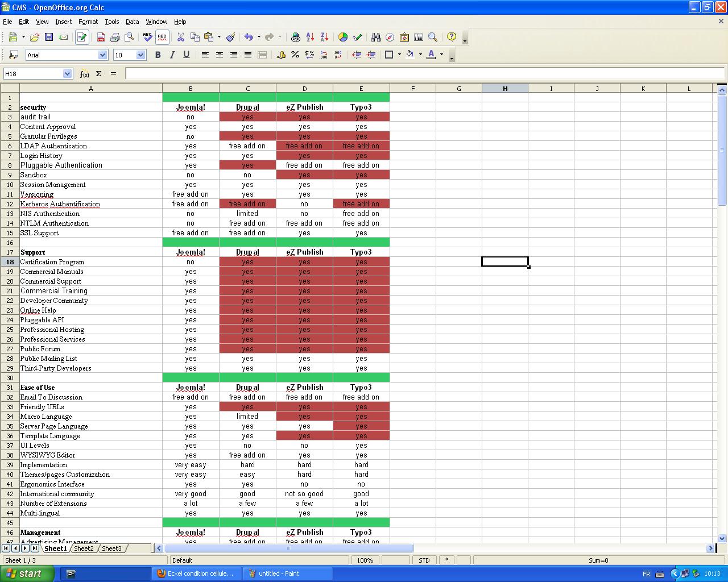This screenshot has height=582, width=728.
Task: Save the document with the floppy icon
Action: [49, 37]
